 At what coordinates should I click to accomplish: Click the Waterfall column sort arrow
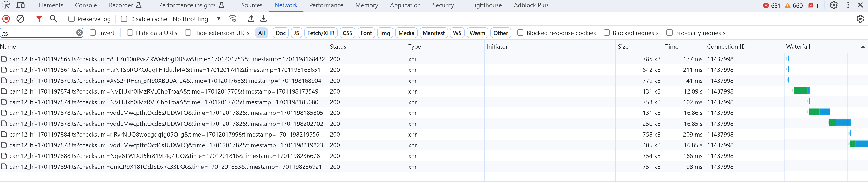coord(863,47)
